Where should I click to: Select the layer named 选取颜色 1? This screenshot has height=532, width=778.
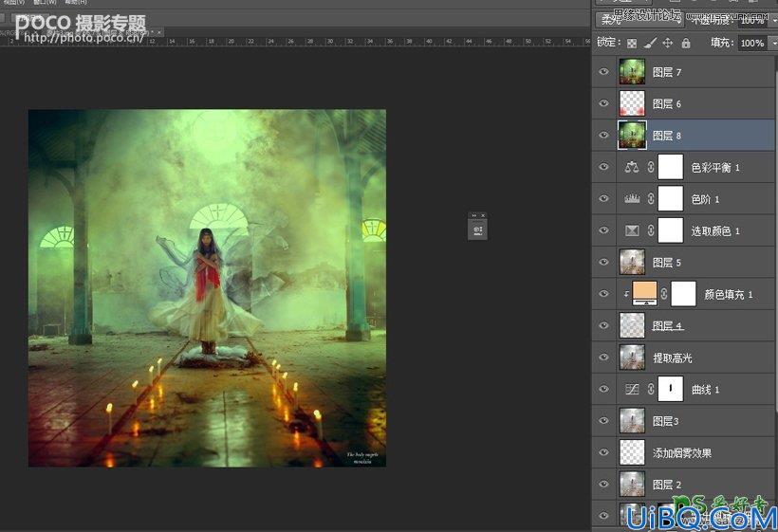pos(715,231)
